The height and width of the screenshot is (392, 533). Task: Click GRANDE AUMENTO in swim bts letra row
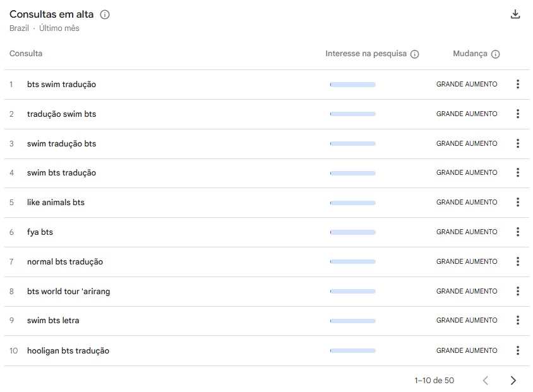467,320
